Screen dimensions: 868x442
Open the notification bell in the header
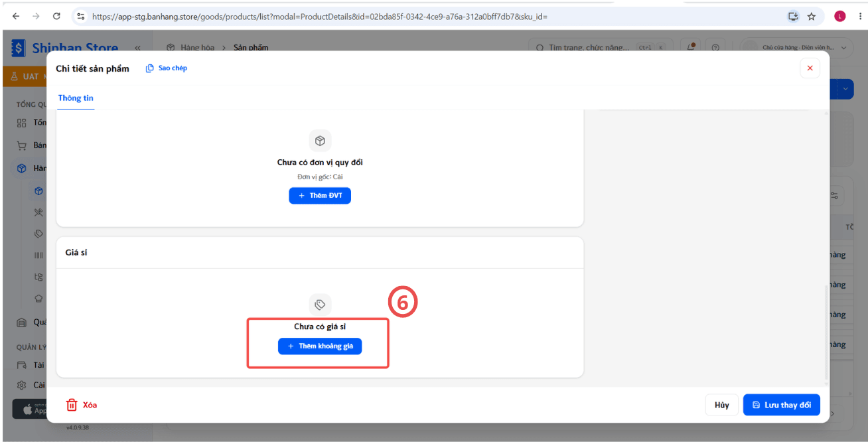[691, 47]
